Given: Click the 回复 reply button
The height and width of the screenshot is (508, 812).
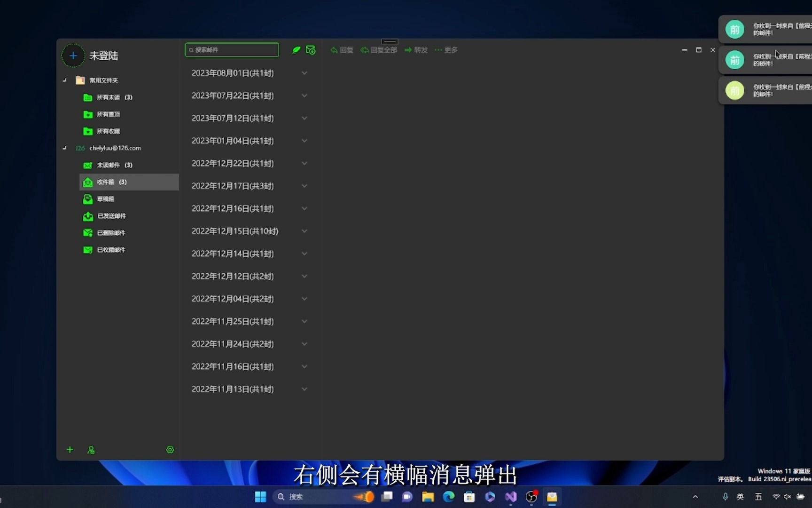Looking at the screenshot, I should coord(342,50).
